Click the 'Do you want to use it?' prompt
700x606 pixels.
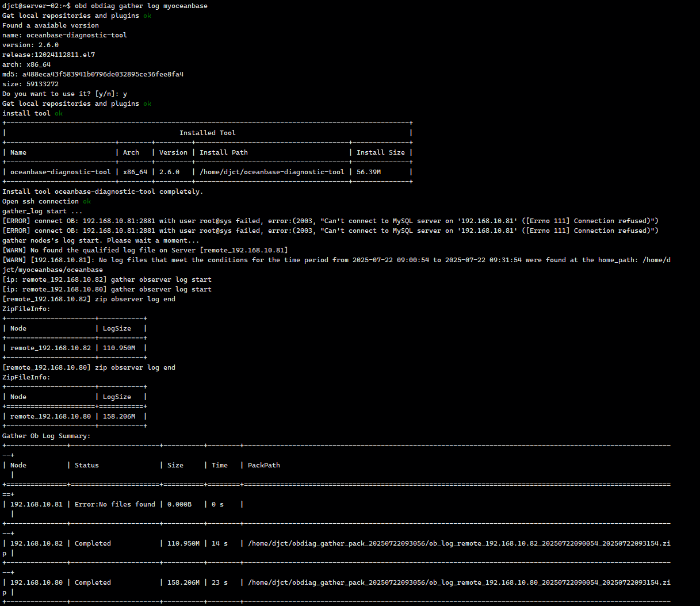point(64,94)
